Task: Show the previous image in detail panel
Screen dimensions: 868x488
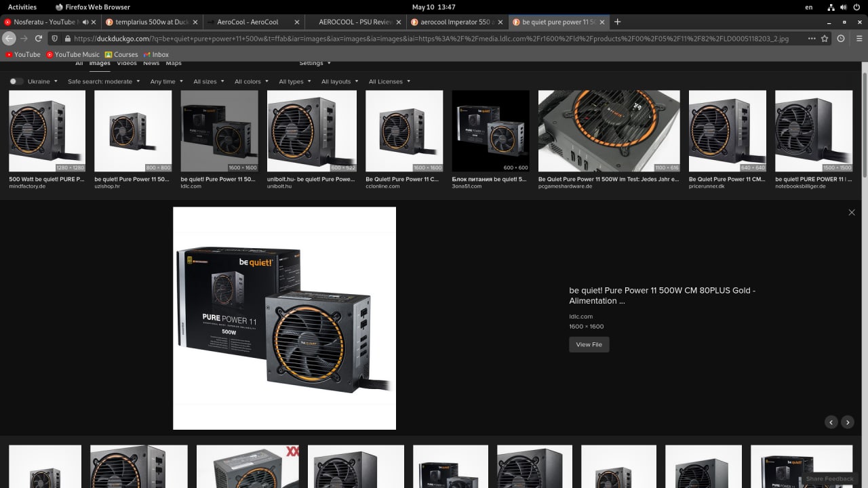Action: [831, 422]
